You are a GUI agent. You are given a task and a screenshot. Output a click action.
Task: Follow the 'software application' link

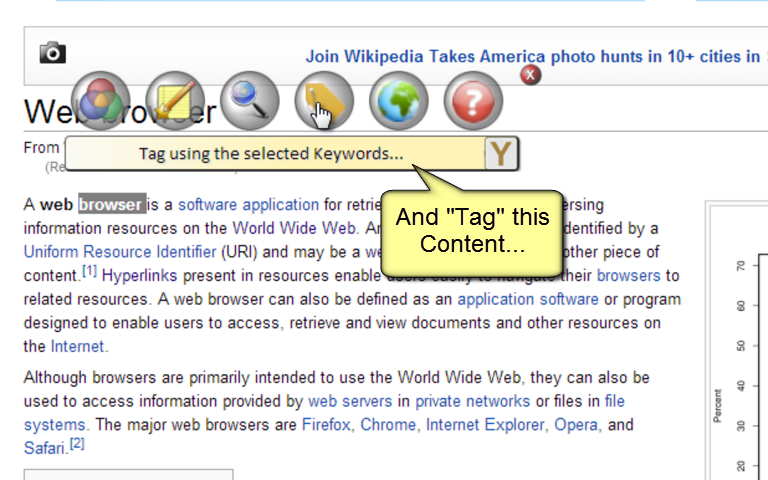(248, 204)
